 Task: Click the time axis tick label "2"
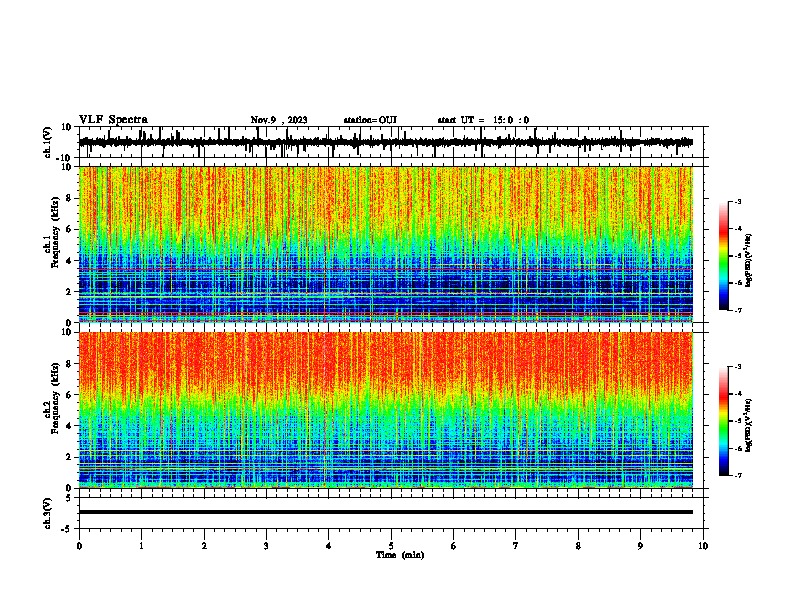pos(204,546)
